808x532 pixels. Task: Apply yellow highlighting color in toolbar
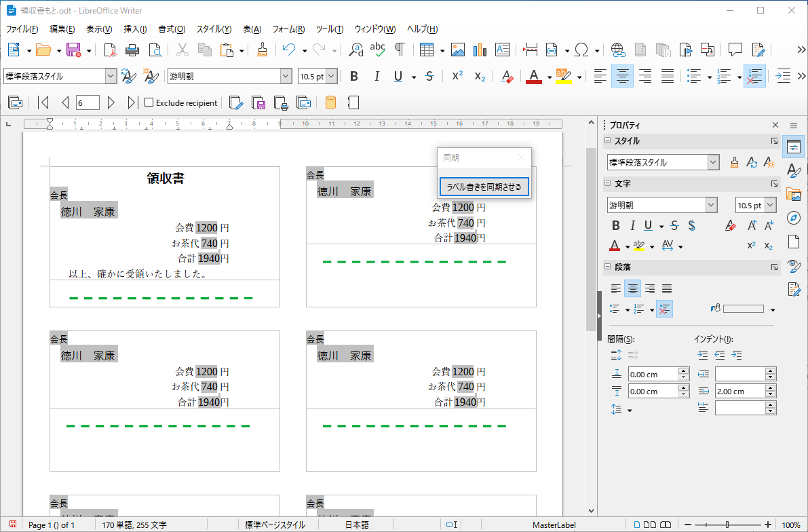click(x=564, y=77)
